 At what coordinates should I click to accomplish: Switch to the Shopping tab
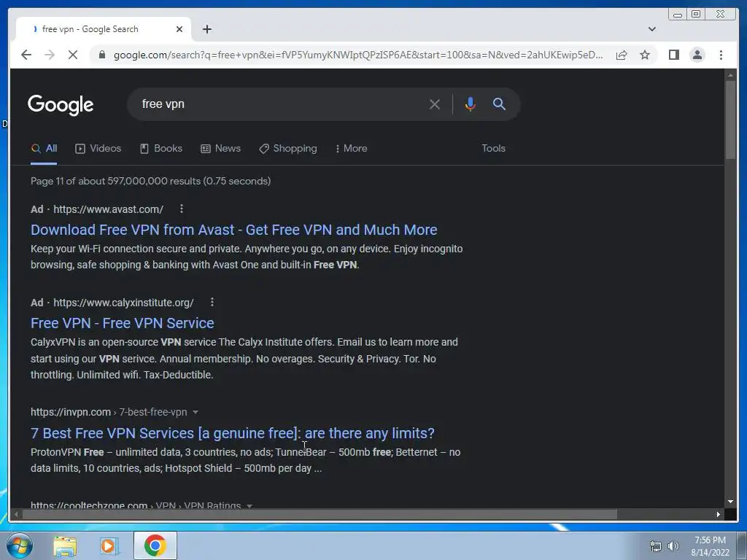[x=287, y=149]
